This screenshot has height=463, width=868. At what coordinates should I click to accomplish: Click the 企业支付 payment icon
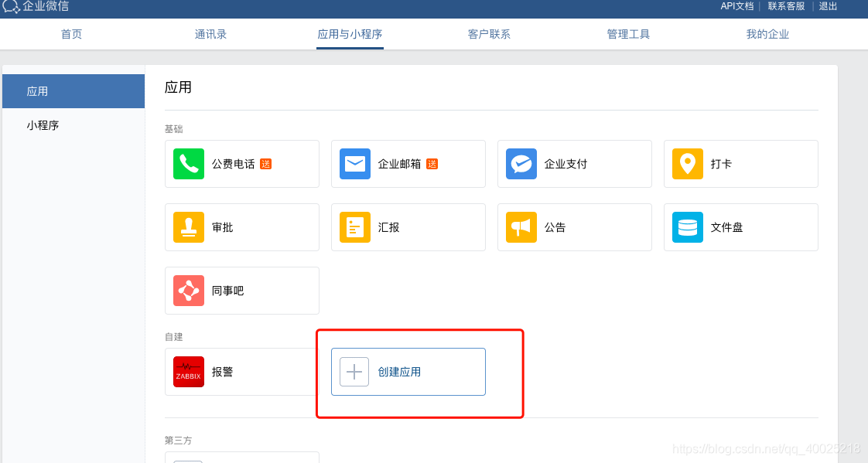(x=521, y=164)
